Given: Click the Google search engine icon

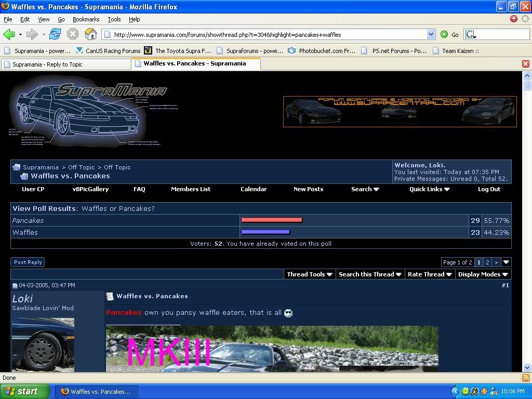Looking at the screenshot, I should (x=470, y=34).
